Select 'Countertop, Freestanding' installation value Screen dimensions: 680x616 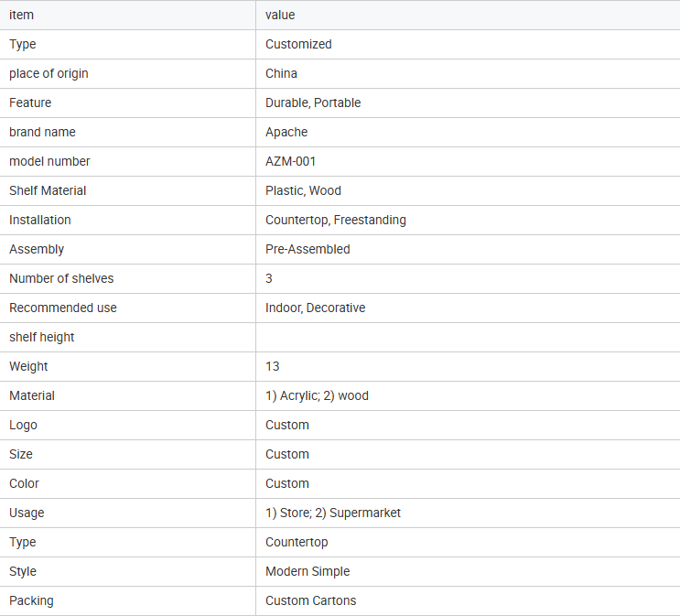point(336,220)
